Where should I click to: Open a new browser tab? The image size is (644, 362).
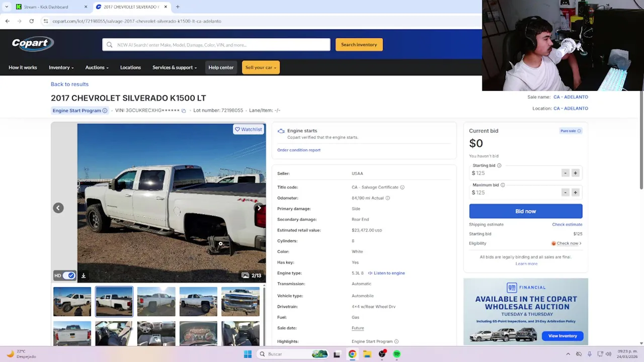coord(178,7)
